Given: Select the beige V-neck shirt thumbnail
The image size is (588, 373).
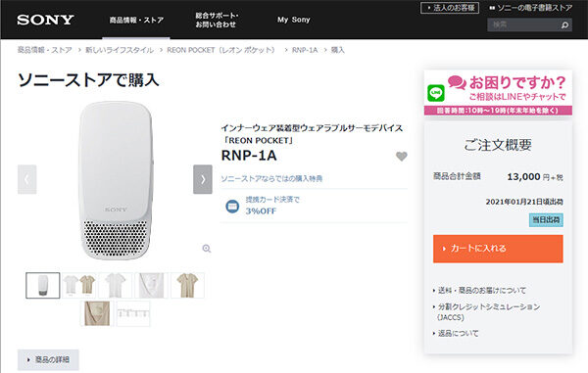Looking at the screenshot, I should pos(187,285).
